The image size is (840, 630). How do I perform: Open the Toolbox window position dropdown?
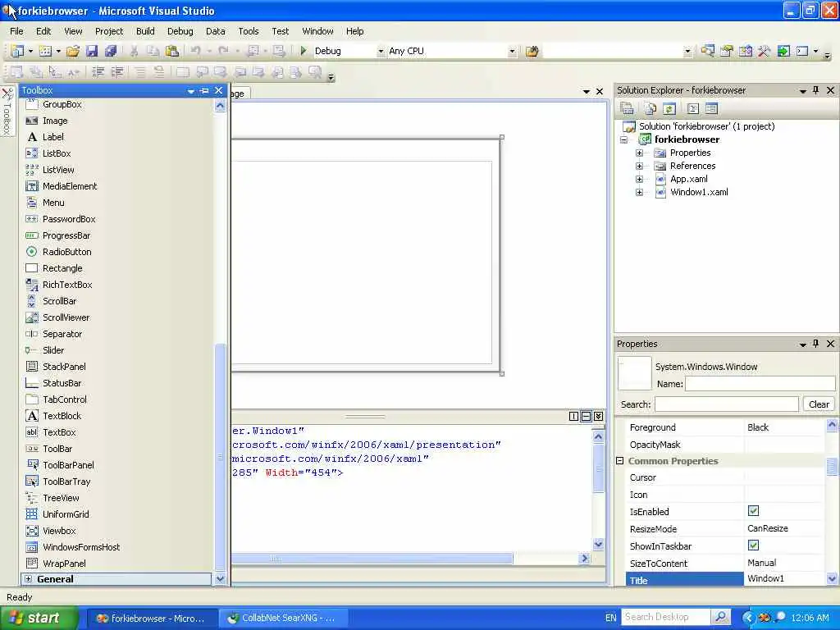(x=190, y=91)
